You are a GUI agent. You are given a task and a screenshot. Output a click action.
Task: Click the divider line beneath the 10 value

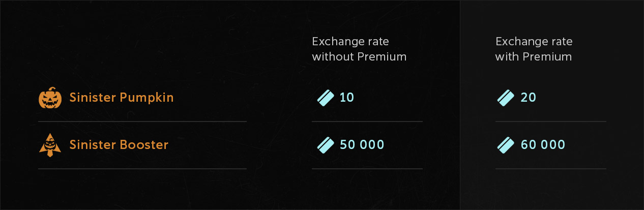367,122
